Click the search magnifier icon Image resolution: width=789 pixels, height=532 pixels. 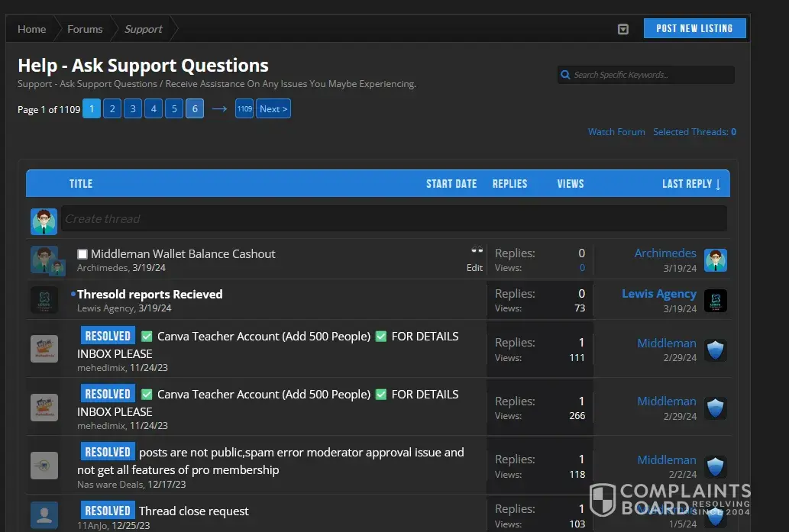(566, 75)
